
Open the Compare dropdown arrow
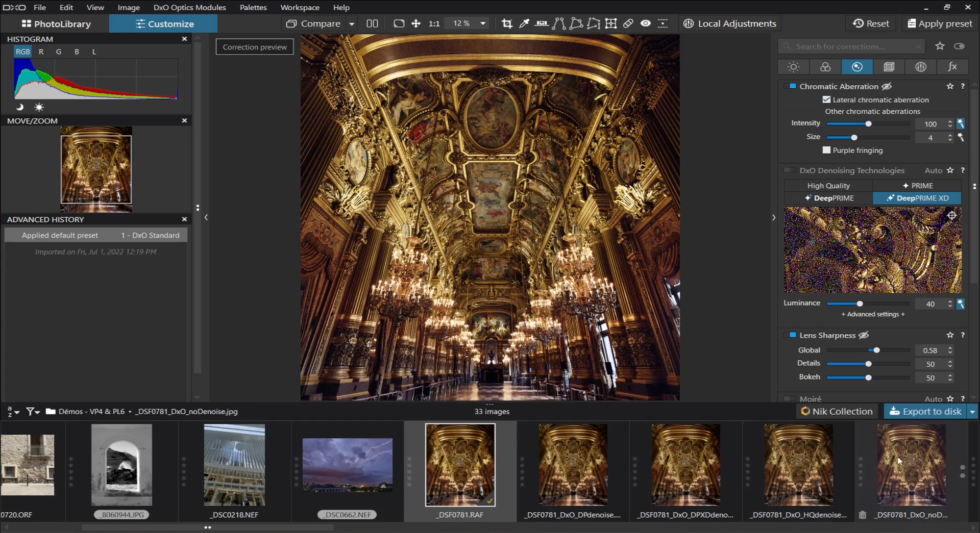pyautogui.click(x=352, y=23)
